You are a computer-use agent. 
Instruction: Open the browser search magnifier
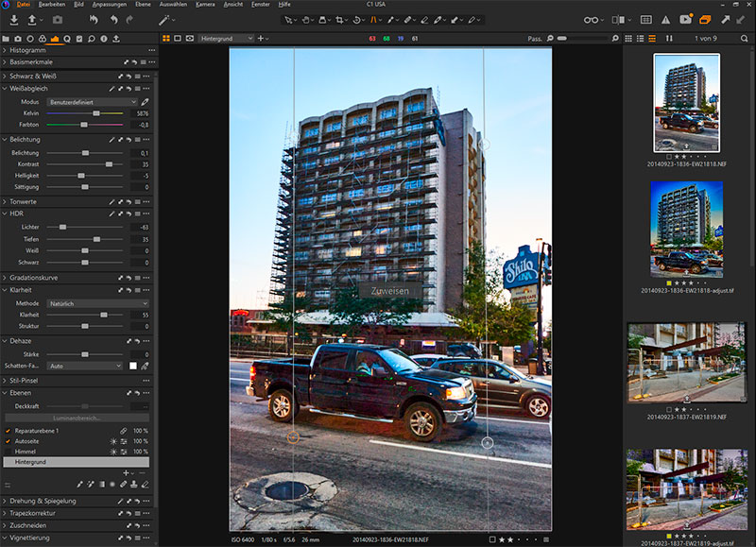pyautogui.click(x=744, y=38)
